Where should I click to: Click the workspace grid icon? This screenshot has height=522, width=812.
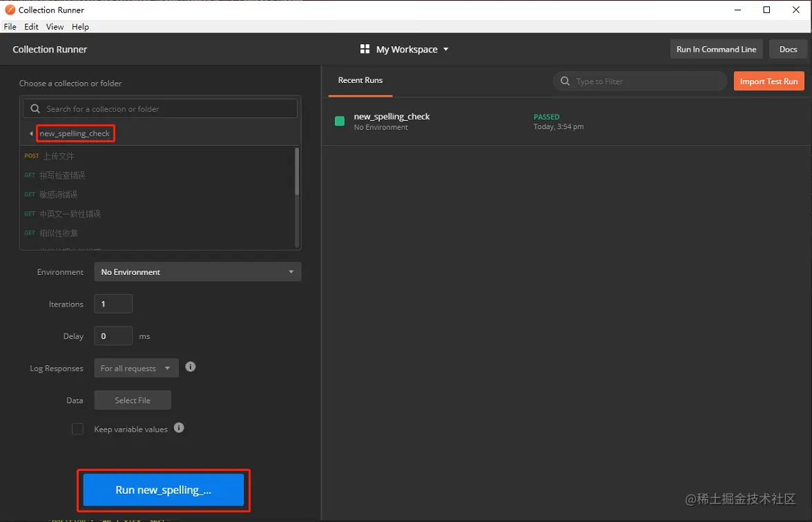click(365, 49)
